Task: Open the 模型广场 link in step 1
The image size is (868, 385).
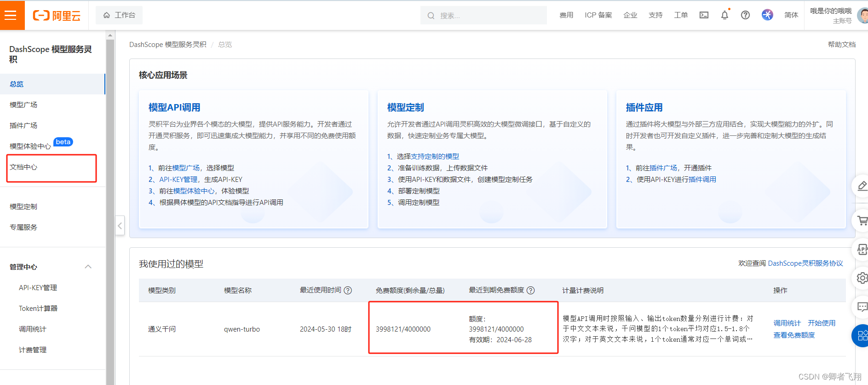Action: 186,168
